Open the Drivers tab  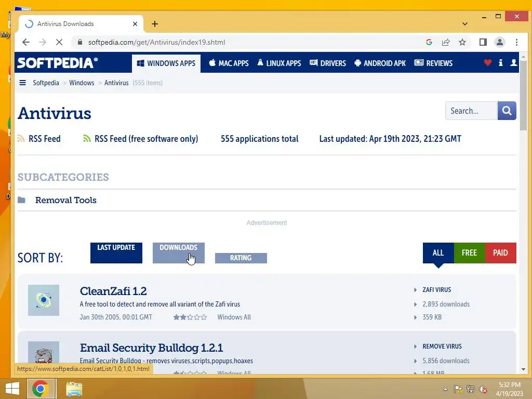tap(328, 63)
